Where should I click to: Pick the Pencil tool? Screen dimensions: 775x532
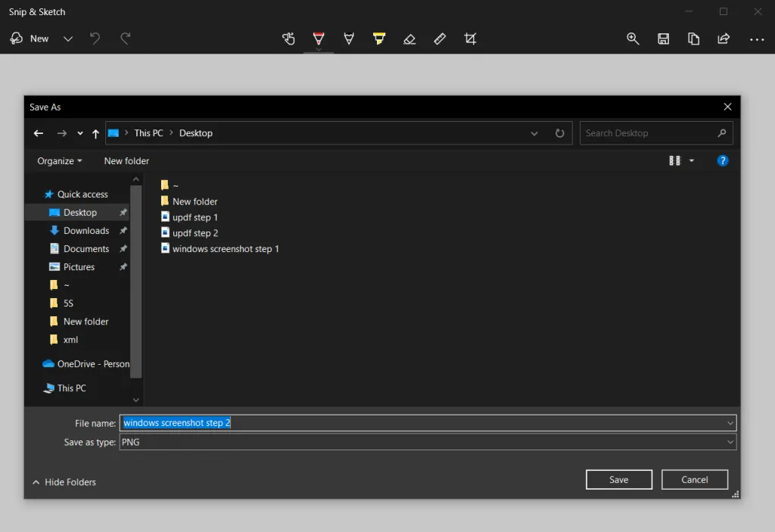(349, 39)
